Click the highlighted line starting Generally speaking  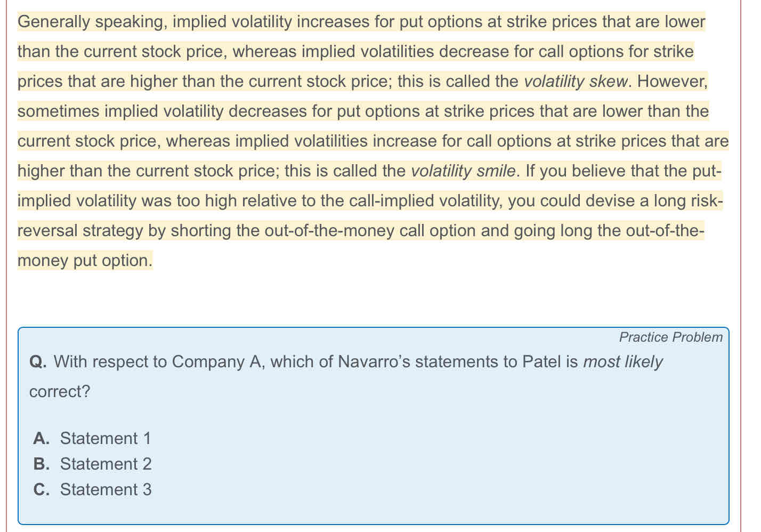tap(361, 22)
